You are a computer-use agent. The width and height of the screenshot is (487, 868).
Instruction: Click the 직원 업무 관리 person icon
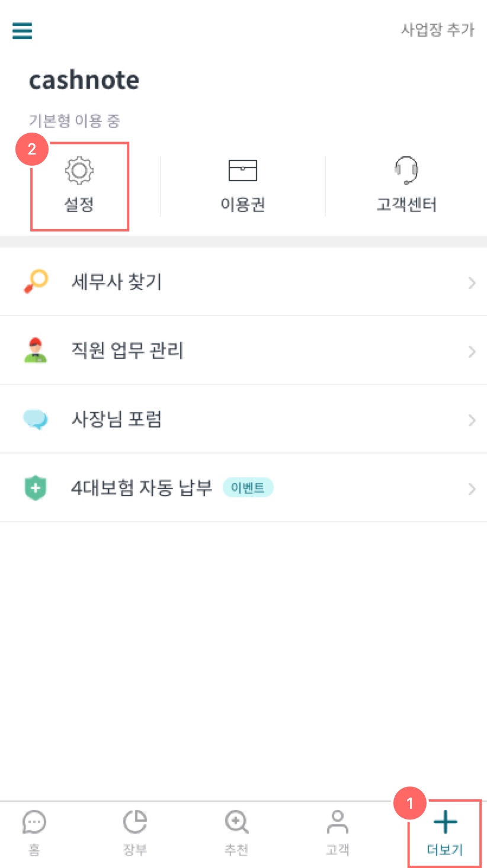[x=36, y=350]
